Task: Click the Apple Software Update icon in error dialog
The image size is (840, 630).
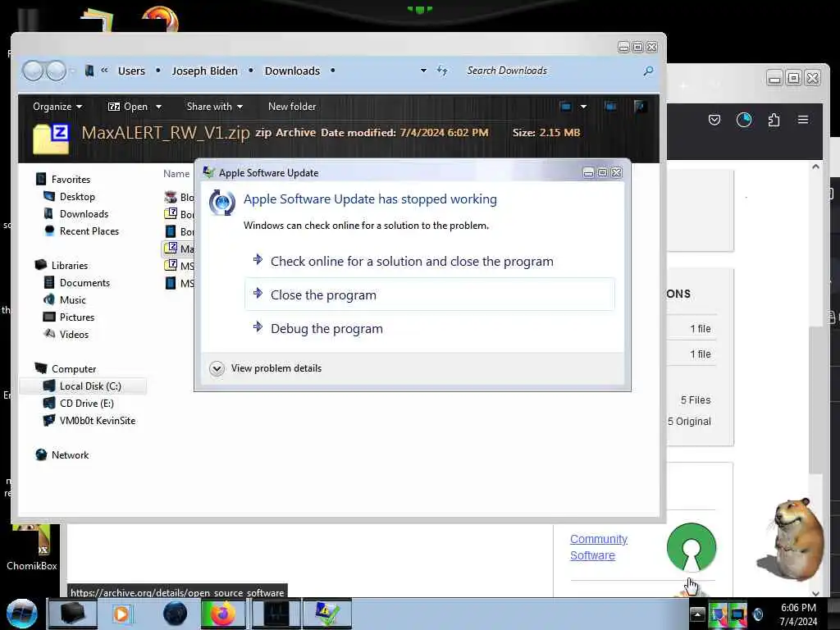Action: point(221,203)
